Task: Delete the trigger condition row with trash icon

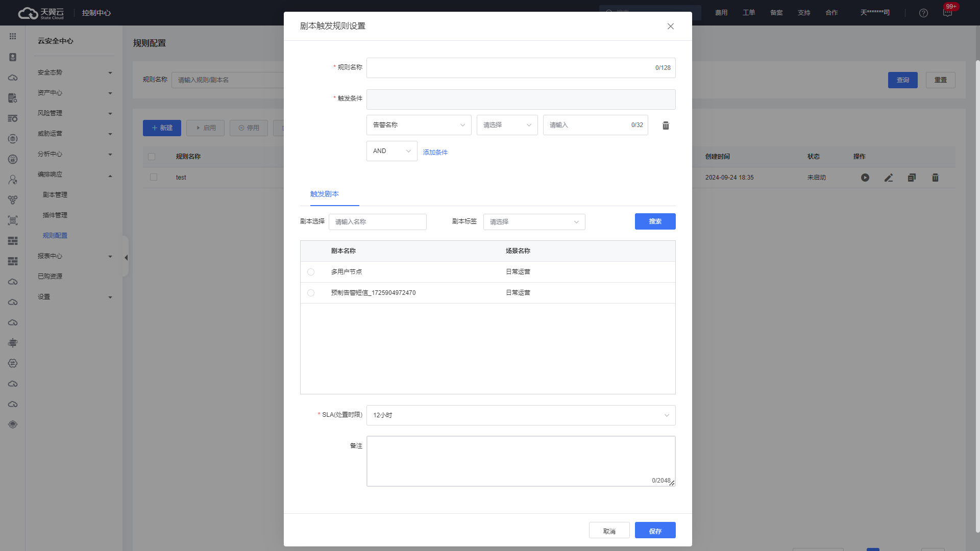Action: coord(666,126)
